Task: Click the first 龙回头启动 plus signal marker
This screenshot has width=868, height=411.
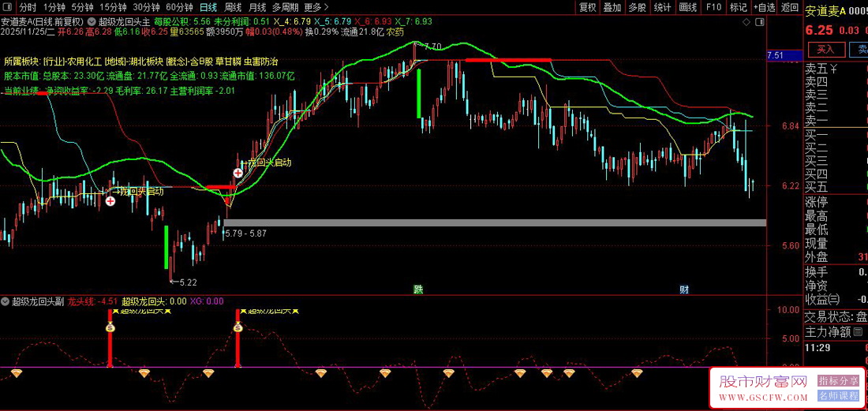Action: tap(110, 201)
